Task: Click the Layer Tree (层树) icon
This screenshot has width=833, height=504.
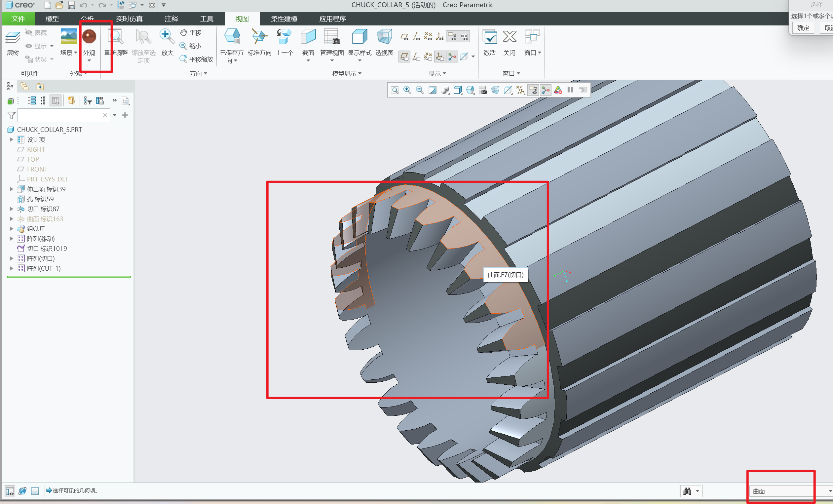Action: 13,37
